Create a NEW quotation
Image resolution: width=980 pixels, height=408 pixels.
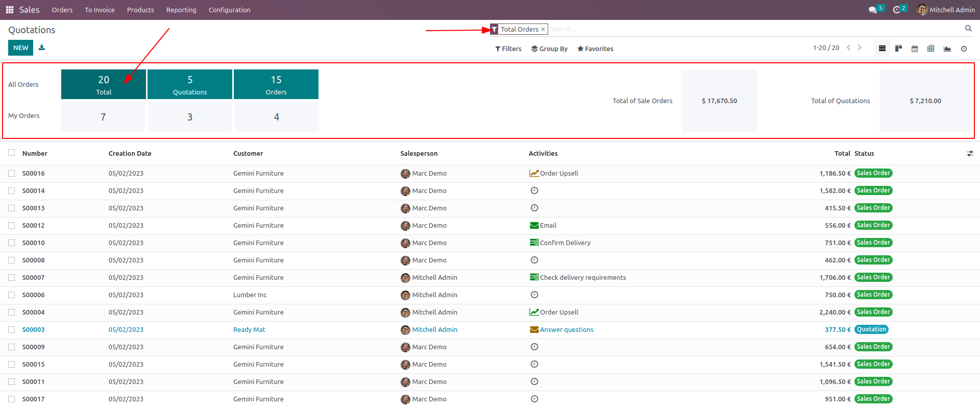pyautogui.click(x=20, y=47)
